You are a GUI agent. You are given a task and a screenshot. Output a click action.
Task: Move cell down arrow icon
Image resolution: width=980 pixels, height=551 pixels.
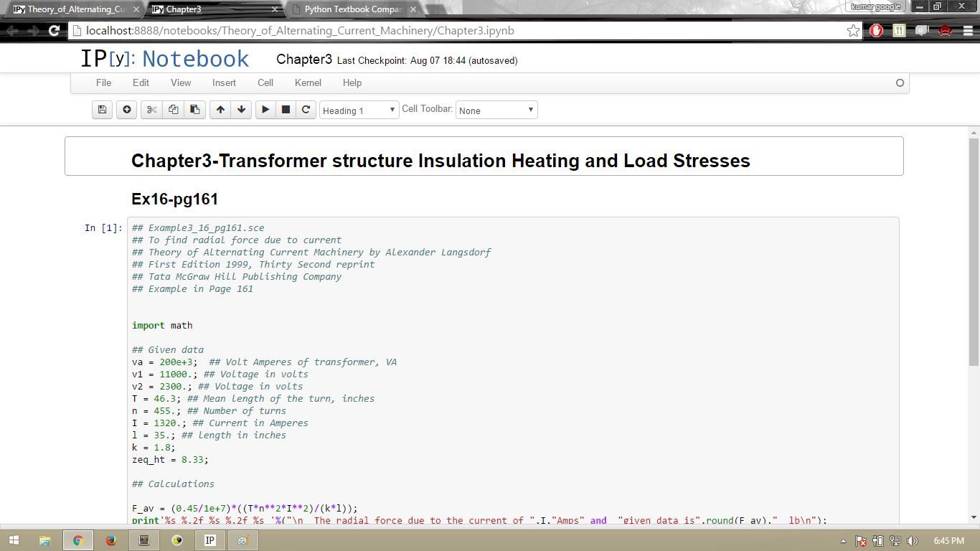(x=241, y=110)
